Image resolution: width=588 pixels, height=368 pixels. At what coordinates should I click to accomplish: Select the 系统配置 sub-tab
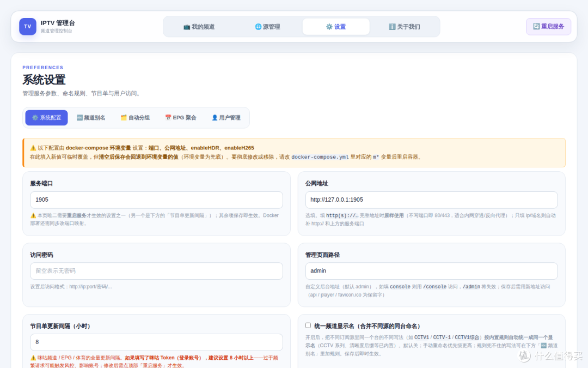coord(46,118)
